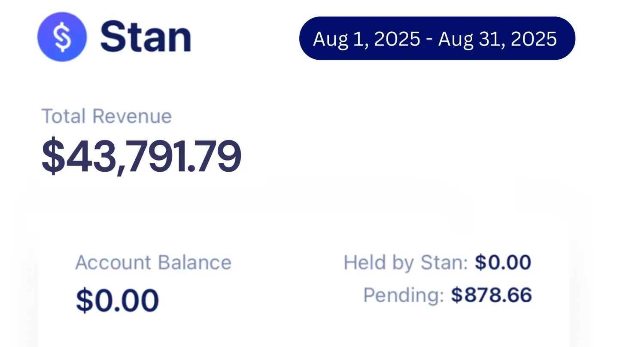Click the Account Balance label
This screenshot has height=347, width=644.
tap(153, 262)
